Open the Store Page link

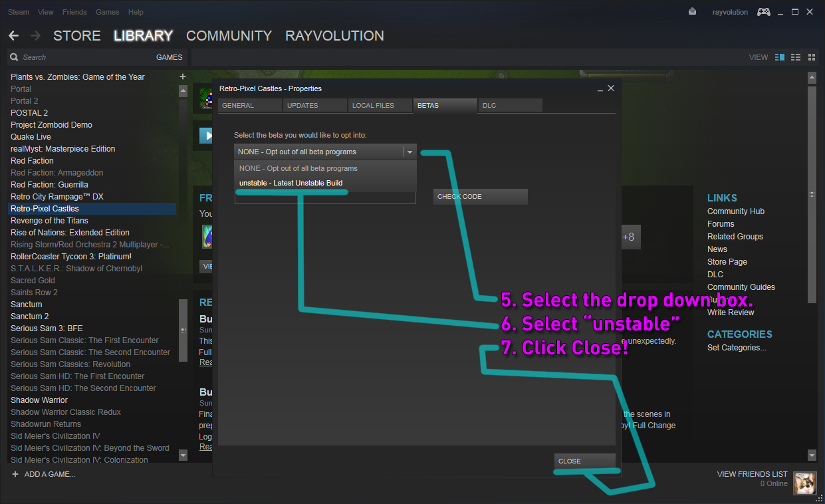point(727,262)
